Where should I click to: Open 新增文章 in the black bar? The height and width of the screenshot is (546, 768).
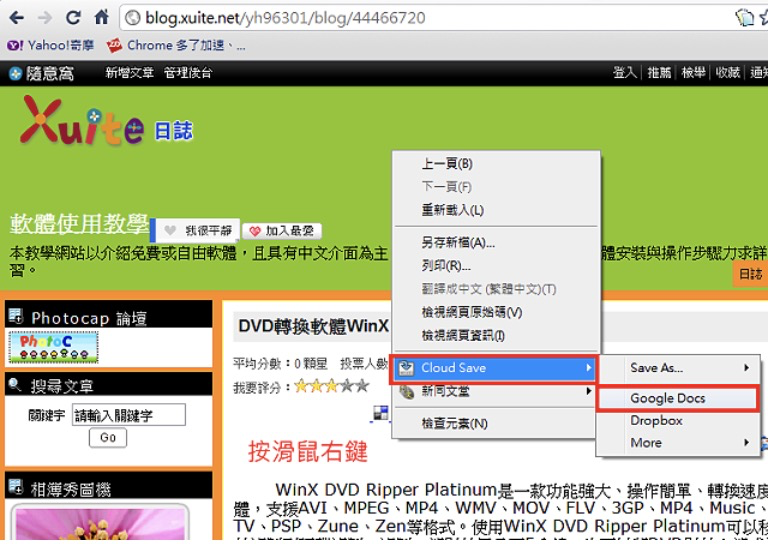[129, 73]
